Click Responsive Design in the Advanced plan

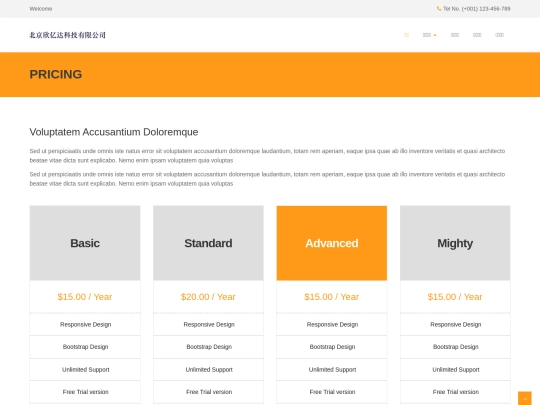[332, 324]
